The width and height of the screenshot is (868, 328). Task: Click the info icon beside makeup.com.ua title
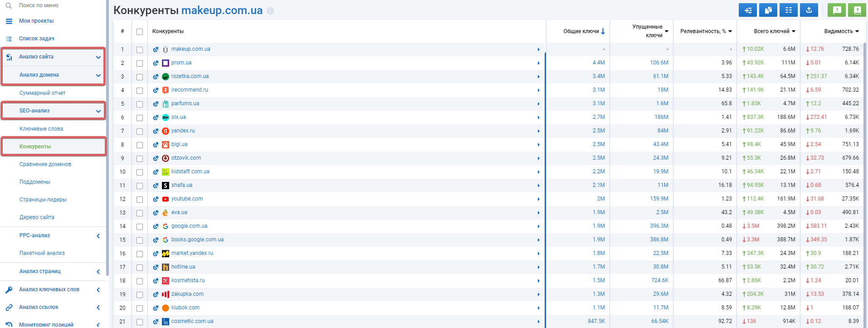(270, 11)
